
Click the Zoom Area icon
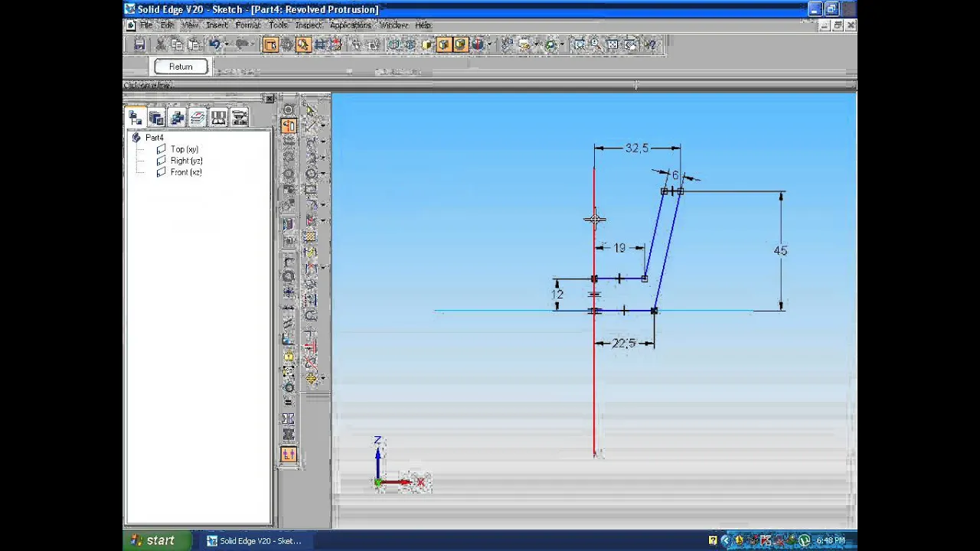pyautogui.click(x=578, y=45)
